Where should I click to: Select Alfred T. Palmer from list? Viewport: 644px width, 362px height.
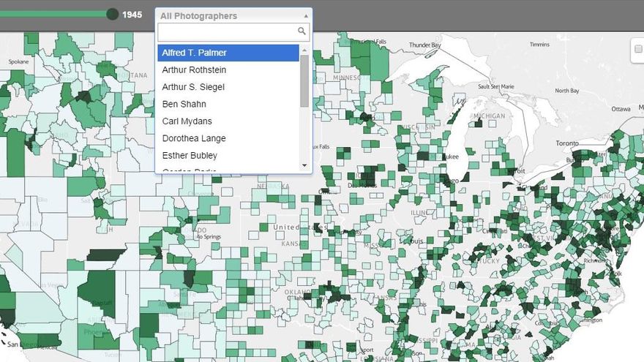[228, 53]
